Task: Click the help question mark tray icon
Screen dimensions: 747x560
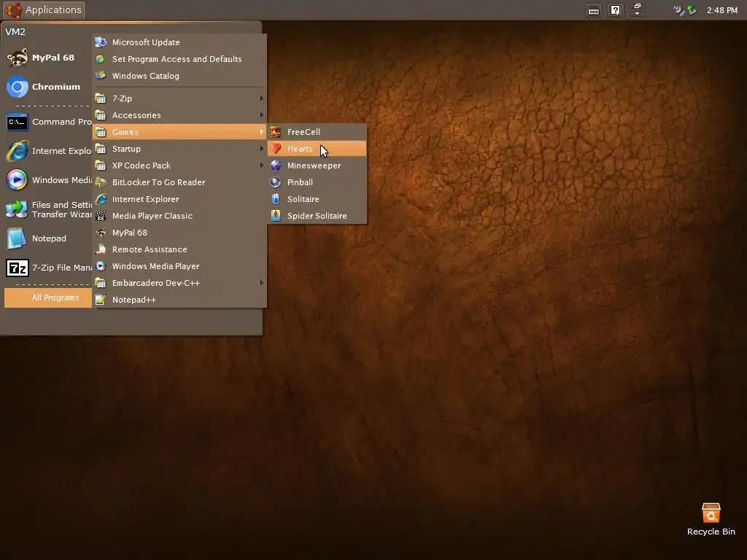Action: point(616,10)
